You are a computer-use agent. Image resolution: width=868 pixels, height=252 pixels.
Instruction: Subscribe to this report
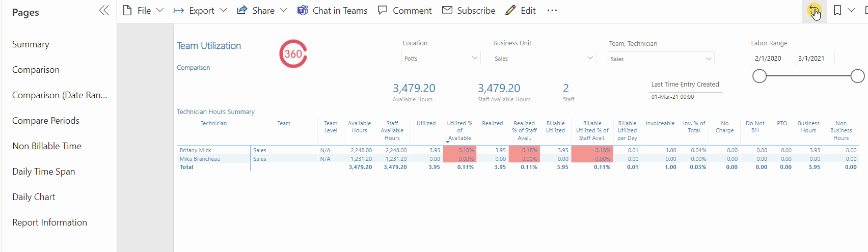coord(469,11)
